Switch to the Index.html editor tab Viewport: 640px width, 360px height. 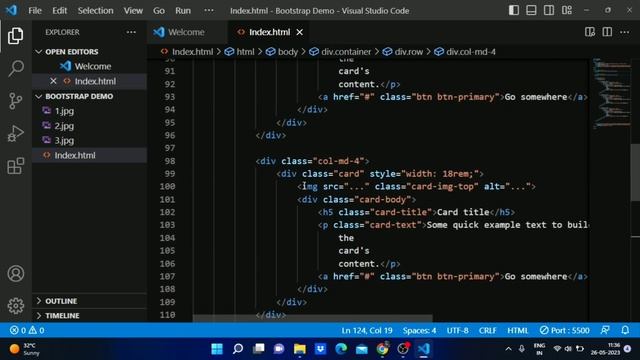tap(269, 32)
